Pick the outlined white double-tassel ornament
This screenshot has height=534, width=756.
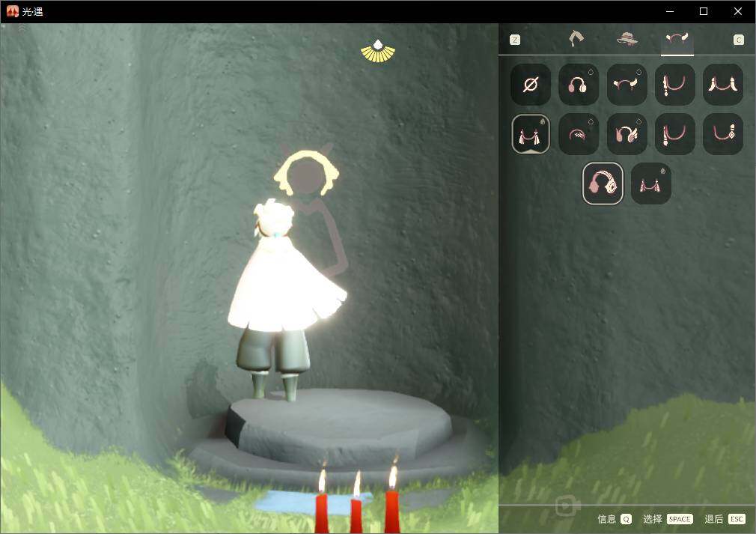point(531,134)
